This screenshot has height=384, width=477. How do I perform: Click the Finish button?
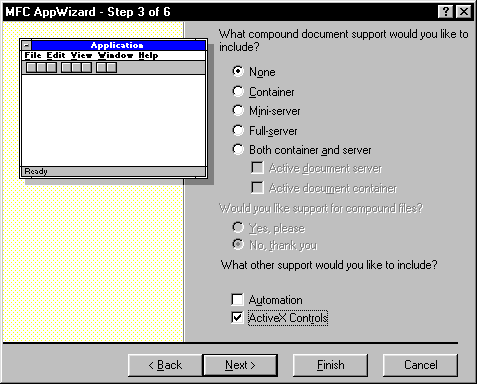(330, 365)
